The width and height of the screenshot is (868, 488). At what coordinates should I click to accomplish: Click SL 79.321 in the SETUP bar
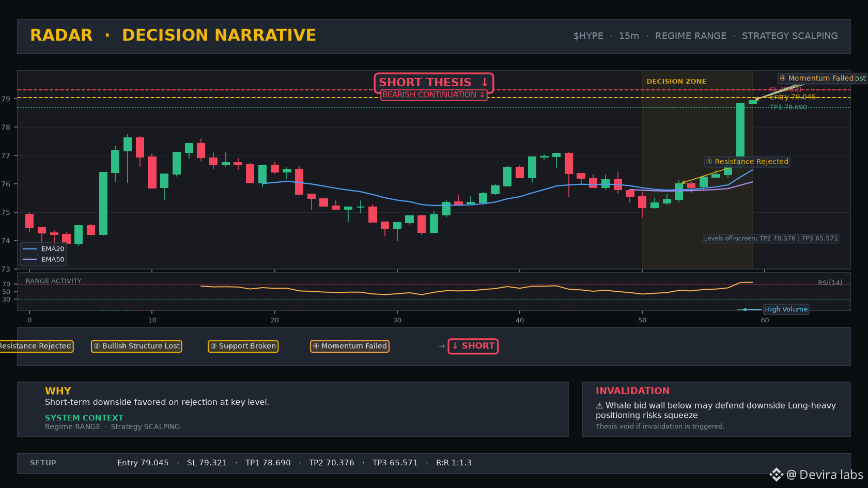(x=207, y=463)
